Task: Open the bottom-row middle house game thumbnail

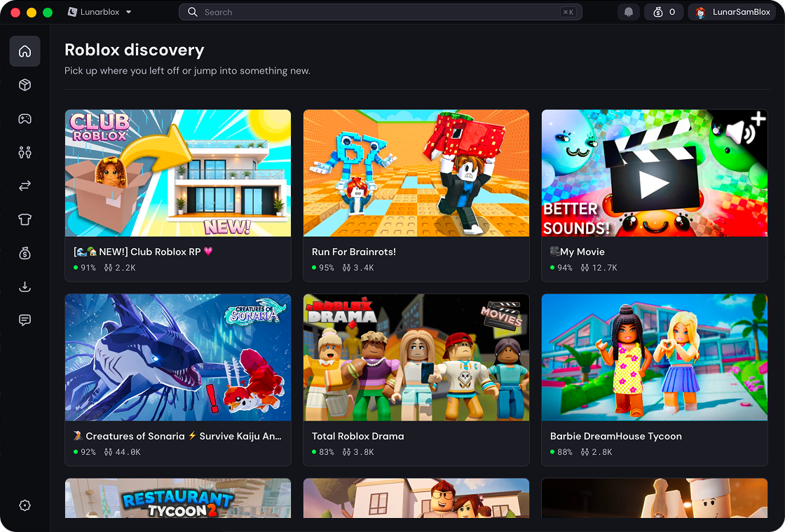Action: click(x=416, y=498)
